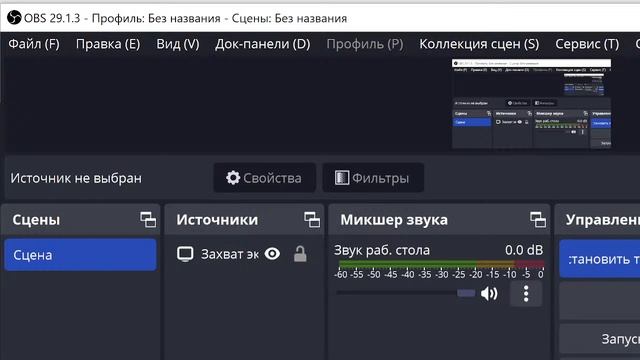Select the Захват эк source row
Viewport: 640px width, 360px height.
coord(244,254)
